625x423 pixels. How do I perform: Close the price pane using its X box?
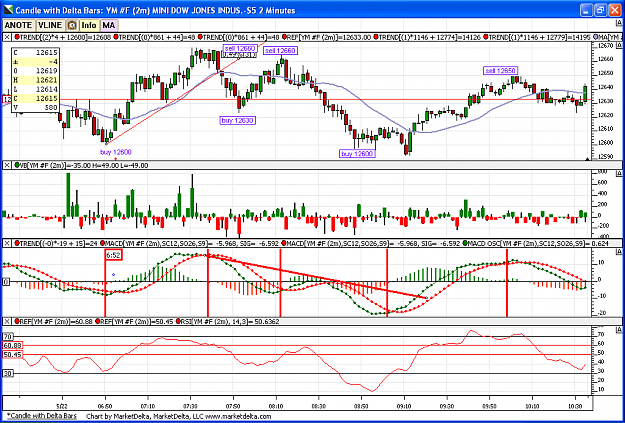click(x=8, y=37)
